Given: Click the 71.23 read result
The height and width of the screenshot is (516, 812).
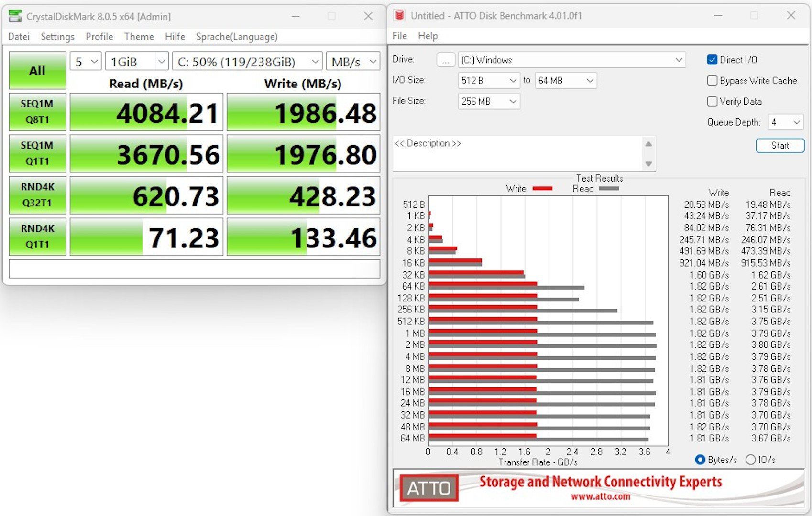Looking at the screenshot, I should pyautogui.click(x=146, y=236).
